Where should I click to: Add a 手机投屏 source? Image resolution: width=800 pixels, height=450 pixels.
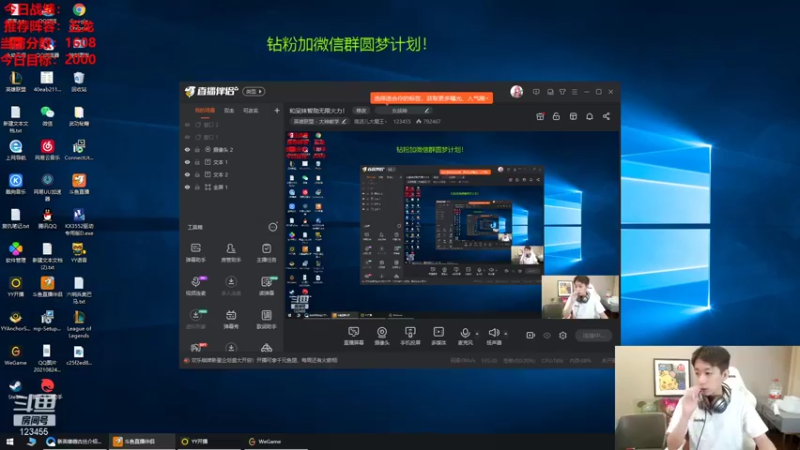pyautogui.click(x=410, y=336)
